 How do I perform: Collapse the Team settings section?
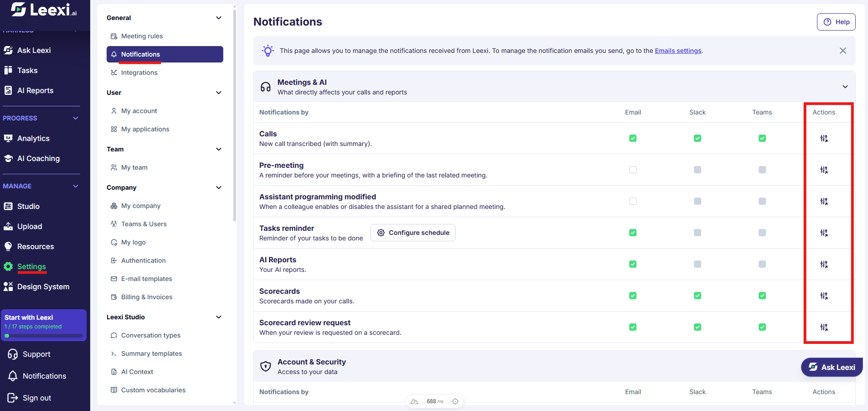pos(219,149)
